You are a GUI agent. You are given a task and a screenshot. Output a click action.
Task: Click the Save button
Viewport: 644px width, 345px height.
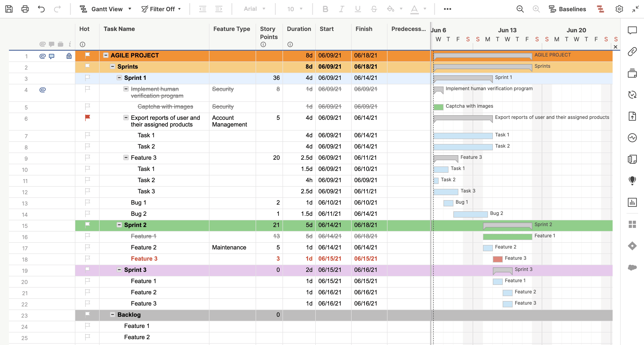coord(9,9)
